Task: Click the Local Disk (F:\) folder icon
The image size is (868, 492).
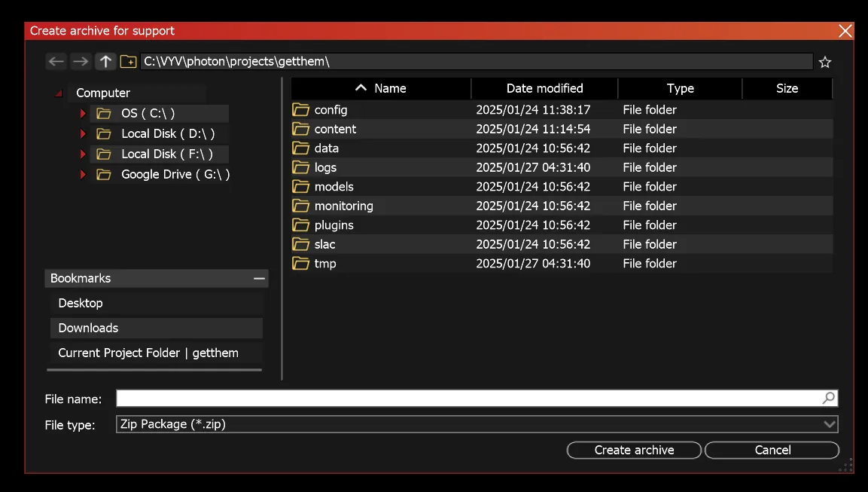Action: (104, 154)
